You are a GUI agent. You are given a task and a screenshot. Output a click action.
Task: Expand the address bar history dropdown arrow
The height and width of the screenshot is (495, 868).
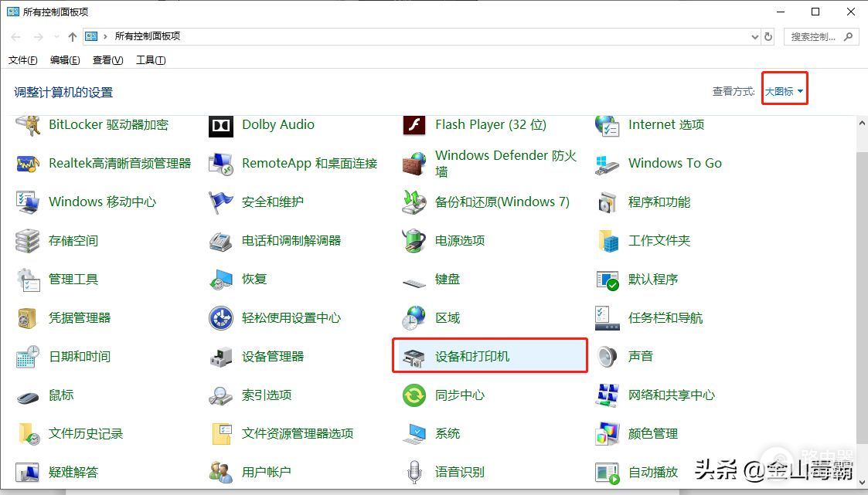click(755, 37)
